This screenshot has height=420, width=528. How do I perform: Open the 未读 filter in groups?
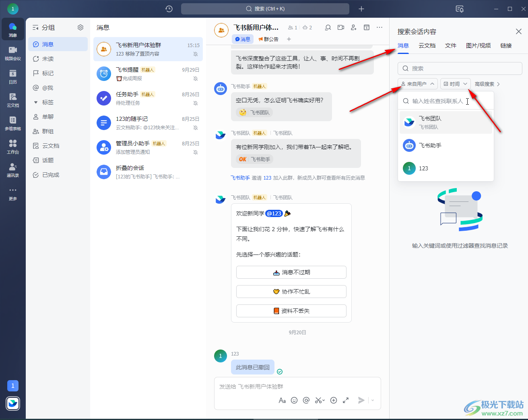[58, 59]
